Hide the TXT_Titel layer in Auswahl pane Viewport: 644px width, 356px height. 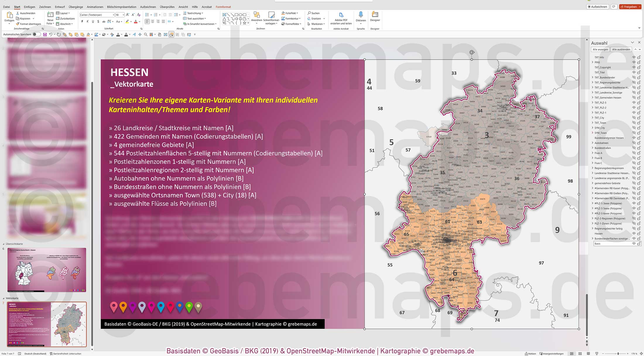(634, 72)
